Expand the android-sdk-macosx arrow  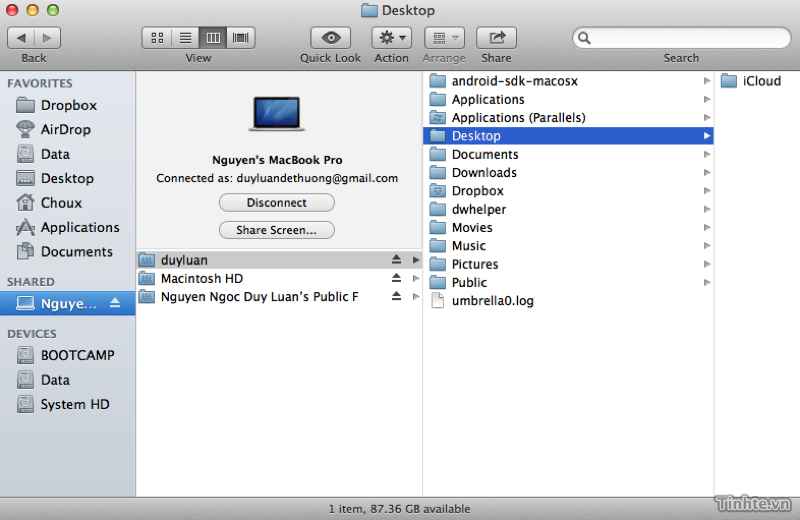[707, 81]
